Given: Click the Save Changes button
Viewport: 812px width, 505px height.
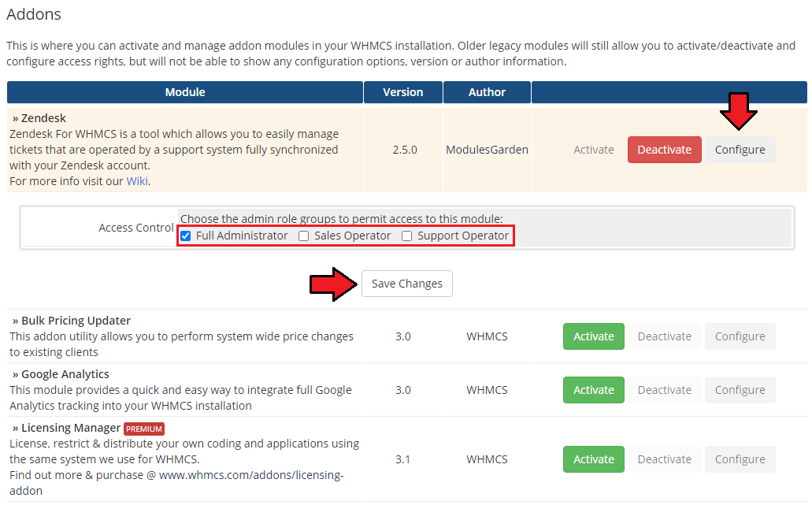Looking at the screenshot, I should (407, 284).
